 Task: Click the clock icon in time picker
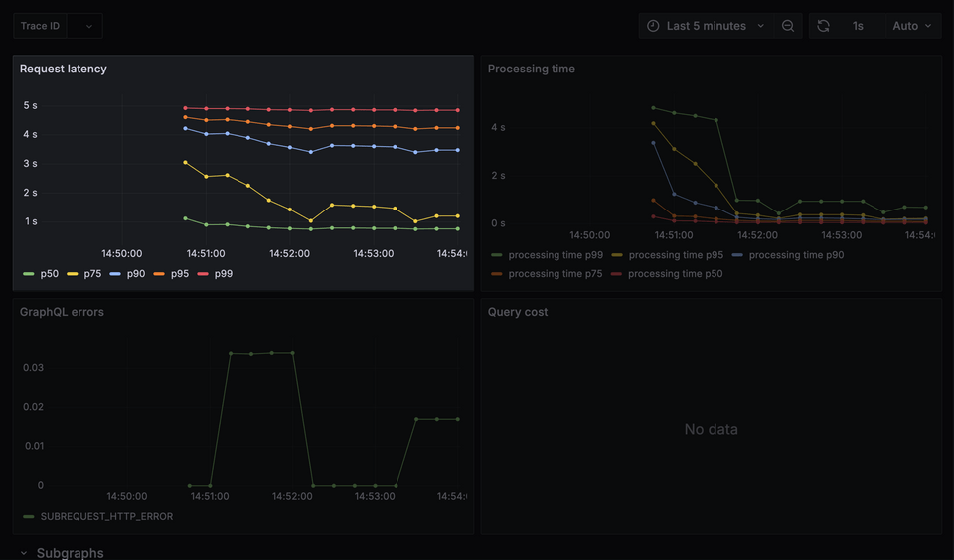point(653,26)
